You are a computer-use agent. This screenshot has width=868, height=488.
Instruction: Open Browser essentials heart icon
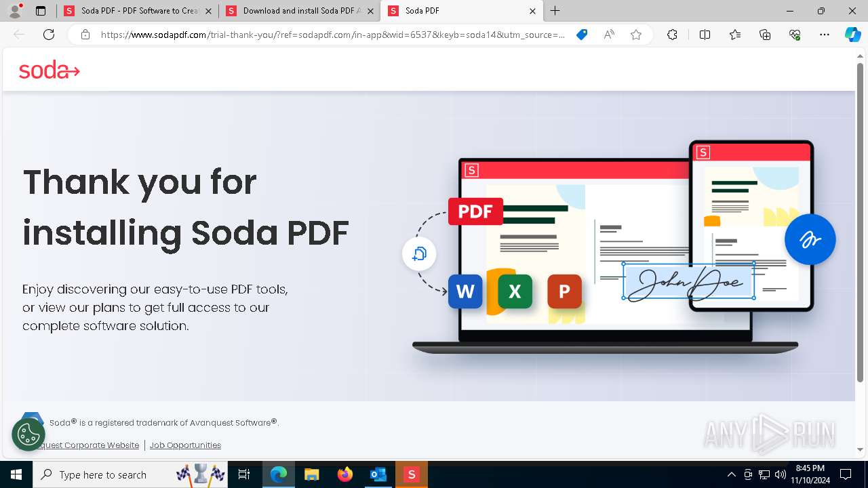[x=795, y=35]
